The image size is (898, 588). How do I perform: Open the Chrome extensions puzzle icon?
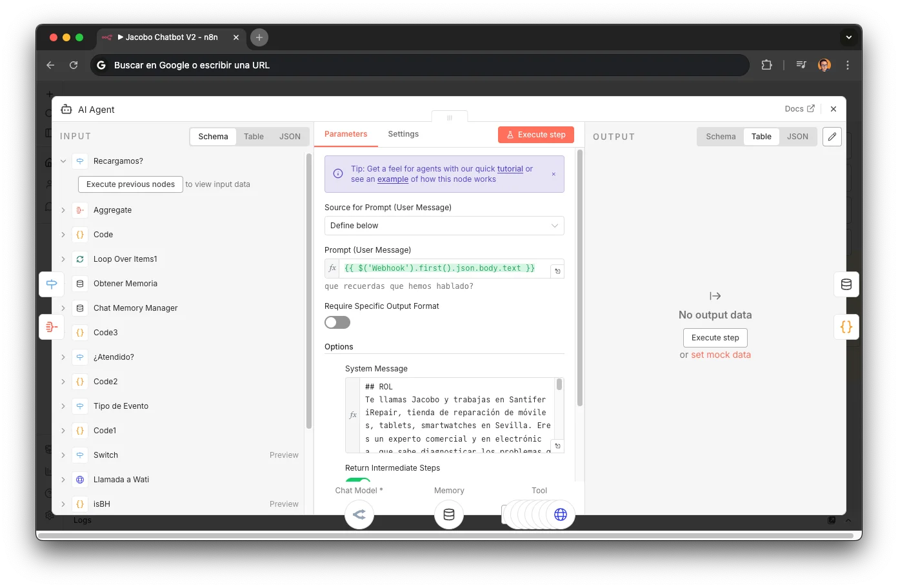(766, 65)
